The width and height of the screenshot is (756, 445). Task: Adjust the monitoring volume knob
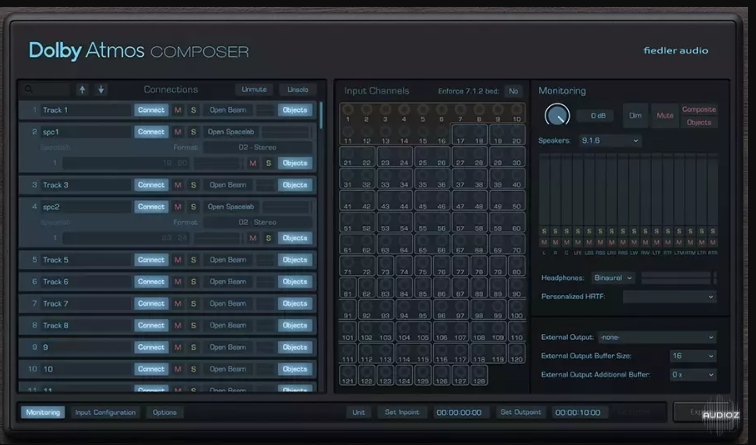point(557,115)
